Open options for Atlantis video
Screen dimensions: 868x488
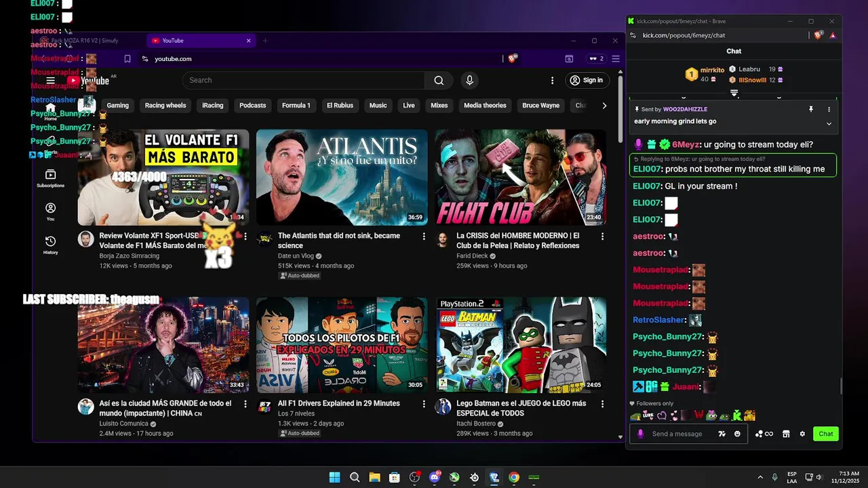[x=424, y=237]
